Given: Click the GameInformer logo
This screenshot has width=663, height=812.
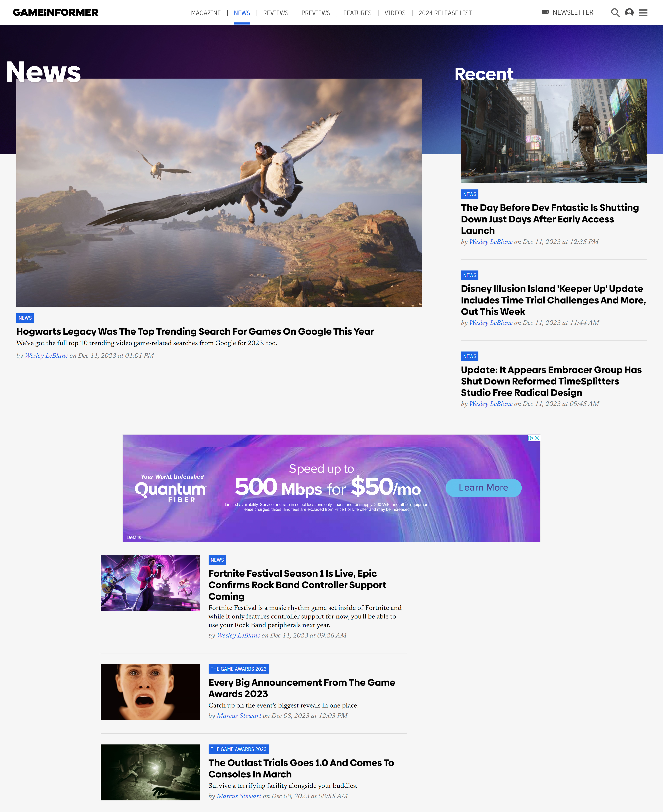Looking at the screenshot, I should pos(56,13).
